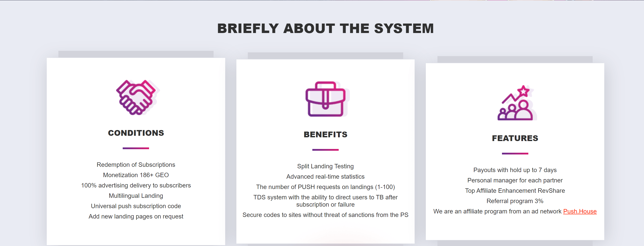
Task: Click the Add new landing pages on request line
Action: click(x=136, y=217)
